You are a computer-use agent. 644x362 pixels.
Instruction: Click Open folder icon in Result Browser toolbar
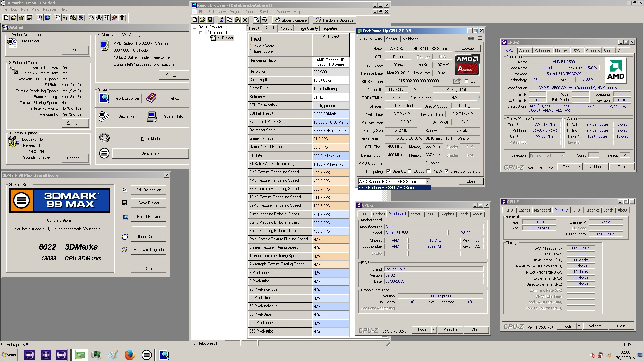[x=203, y=20]
